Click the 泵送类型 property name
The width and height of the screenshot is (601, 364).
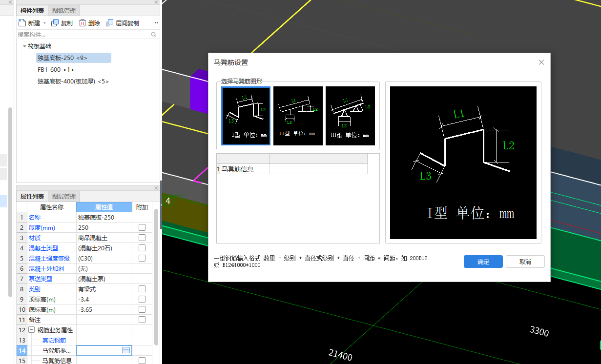(41, 279)
